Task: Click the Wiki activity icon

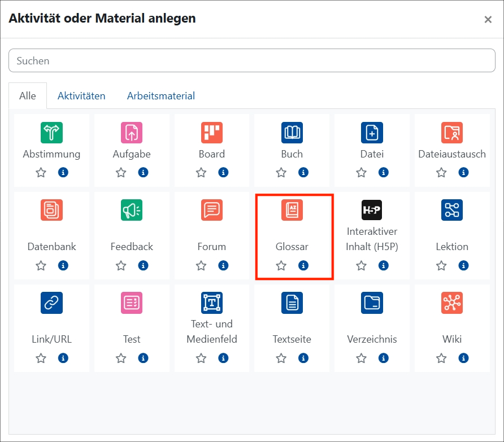Action: [451, 303]
